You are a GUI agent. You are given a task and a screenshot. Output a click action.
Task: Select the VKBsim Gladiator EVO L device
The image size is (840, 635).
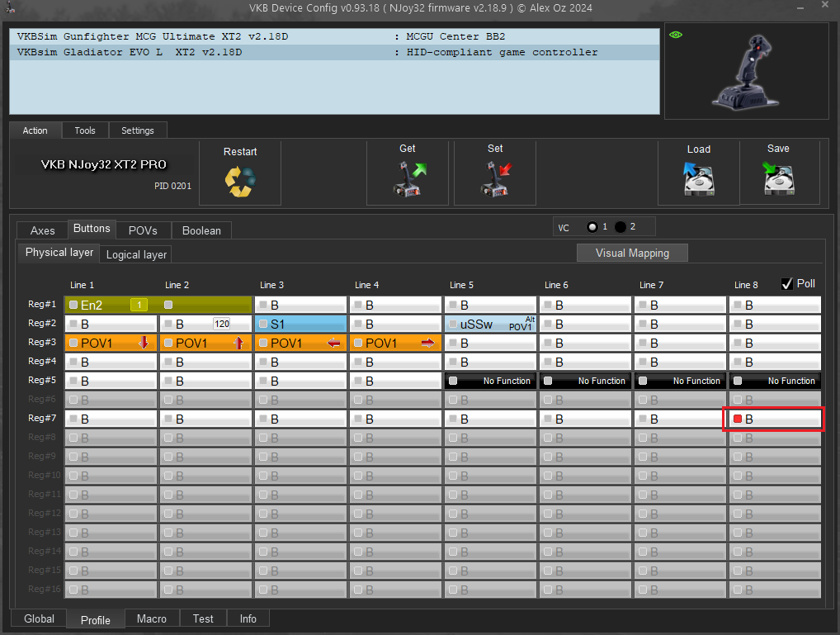[x=130, y=52]
